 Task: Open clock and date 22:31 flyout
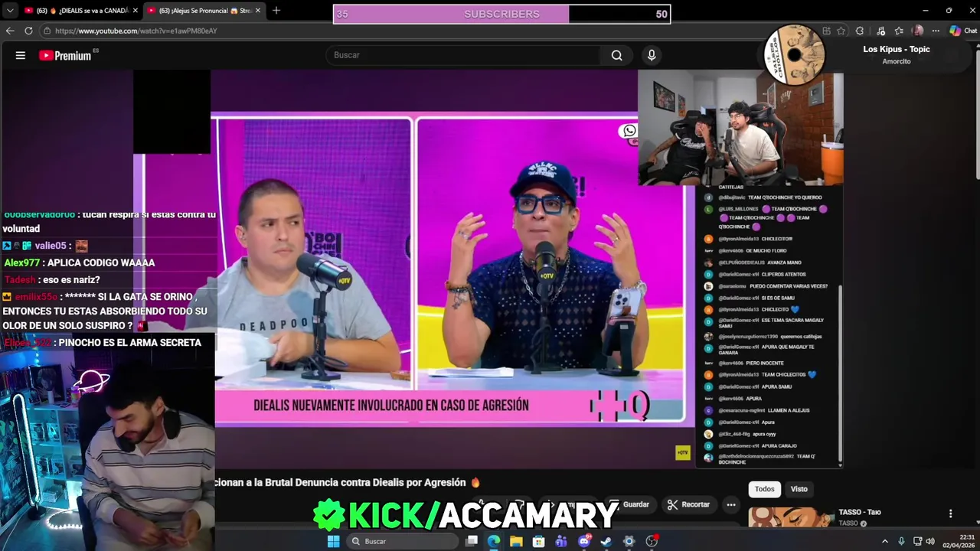(x=960, y=541)
